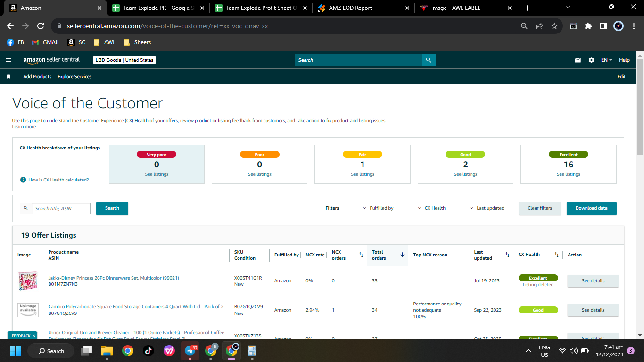
Task: Sort by CX Health column arrows
Action: (x=557, y=255)
